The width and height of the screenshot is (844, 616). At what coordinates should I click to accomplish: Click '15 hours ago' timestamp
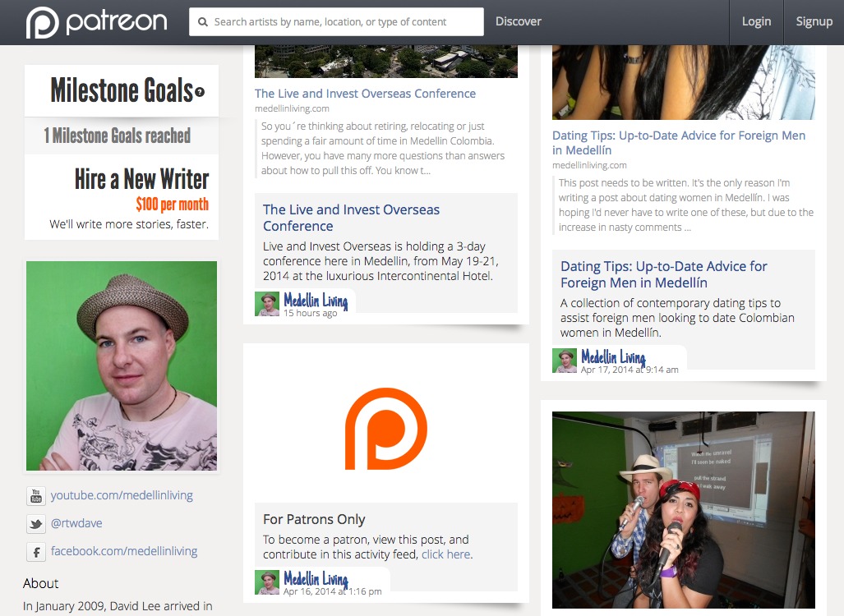click(311, 313)
